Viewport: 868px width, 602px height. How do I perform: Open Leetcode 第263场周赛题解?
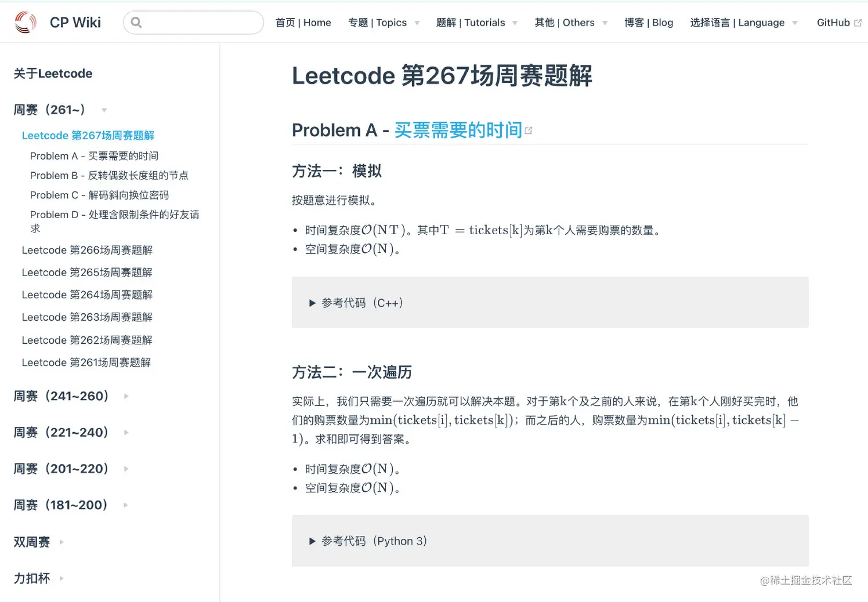click(87, 317)
